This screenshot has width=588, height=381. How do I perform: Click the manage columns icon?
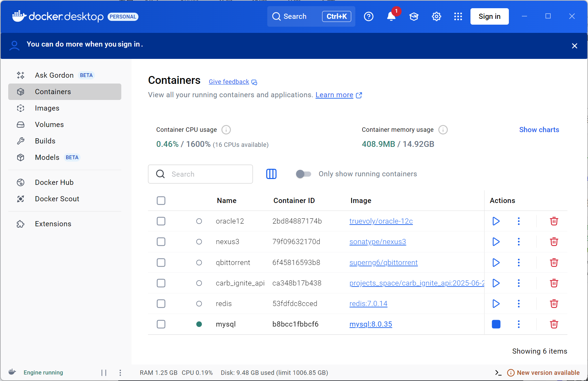click(x=271, y=174)
